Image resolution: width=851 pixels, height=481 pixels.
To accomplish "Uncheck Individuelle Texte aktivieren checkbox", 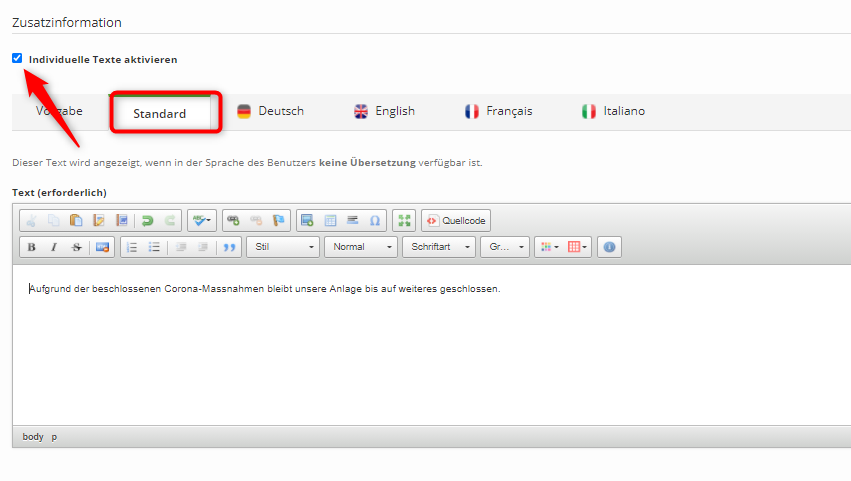I will click(x=17, y=59).
